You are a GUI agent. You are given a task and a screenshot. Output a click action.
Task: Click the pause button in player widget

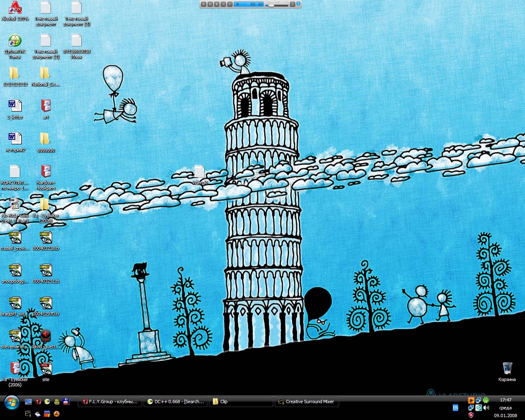pos(210,4)
